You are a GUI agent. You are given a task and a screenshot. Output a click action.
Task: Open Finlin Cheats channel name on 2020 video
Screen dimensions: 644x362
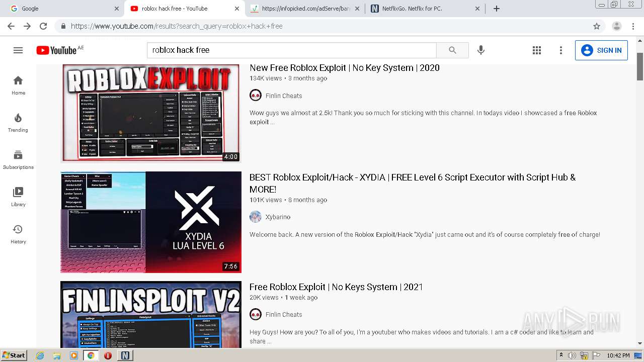point(284,96)
